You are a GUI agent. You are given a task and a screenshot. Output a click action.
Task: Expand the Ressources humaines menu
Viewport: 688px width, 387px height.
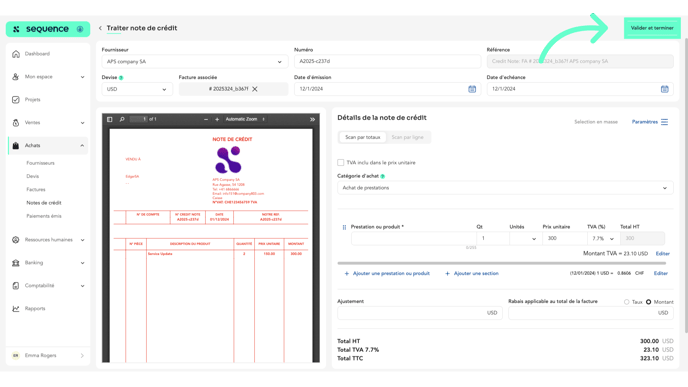pyautogui.click(x=82, y=240)
